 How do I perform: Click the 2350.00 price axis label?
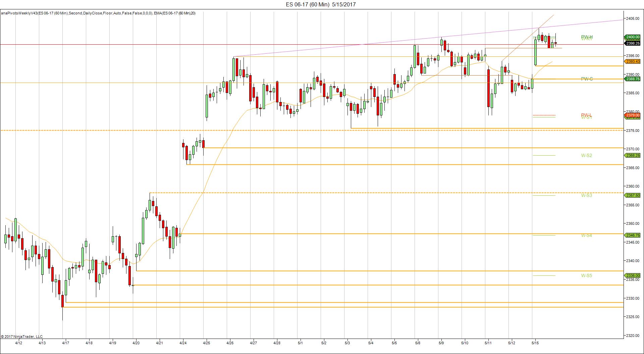[633, 223]
